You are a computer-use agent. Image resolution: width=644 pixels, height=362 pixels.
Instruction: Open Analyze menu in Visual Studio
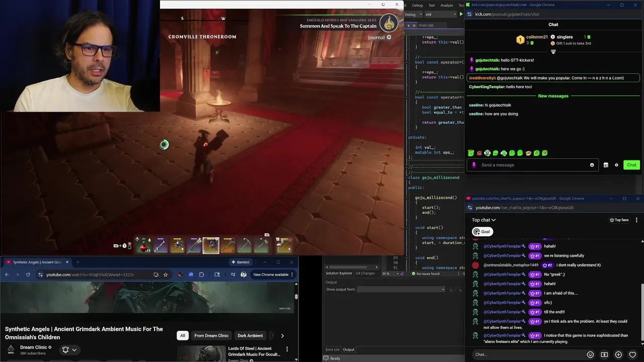pyautogui.click(x=447, y=5)
